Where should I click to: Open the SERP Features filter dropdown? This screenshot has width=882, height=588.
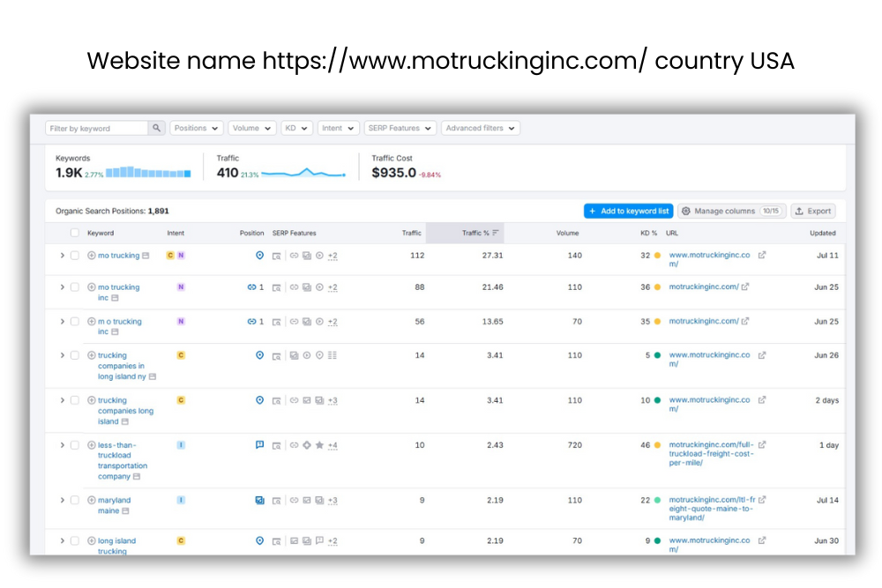click(x=400, y=128)
